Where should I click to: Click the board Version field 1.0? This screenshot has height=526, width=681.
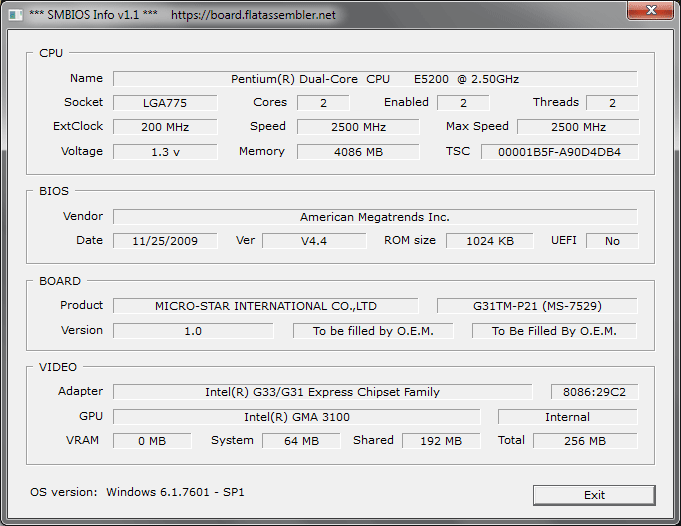(x=193, y=331)
